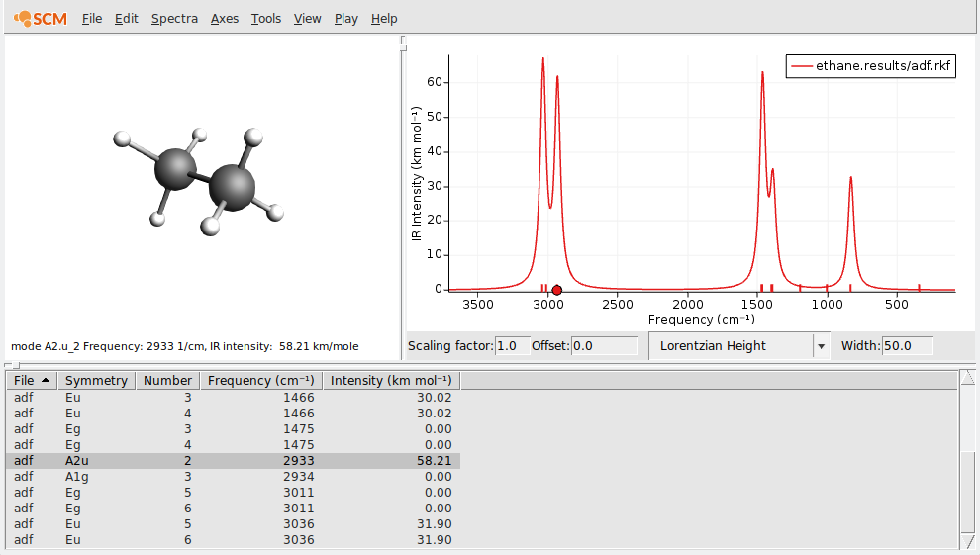Select the Eg number 6 row at 3011

[234, 509]
